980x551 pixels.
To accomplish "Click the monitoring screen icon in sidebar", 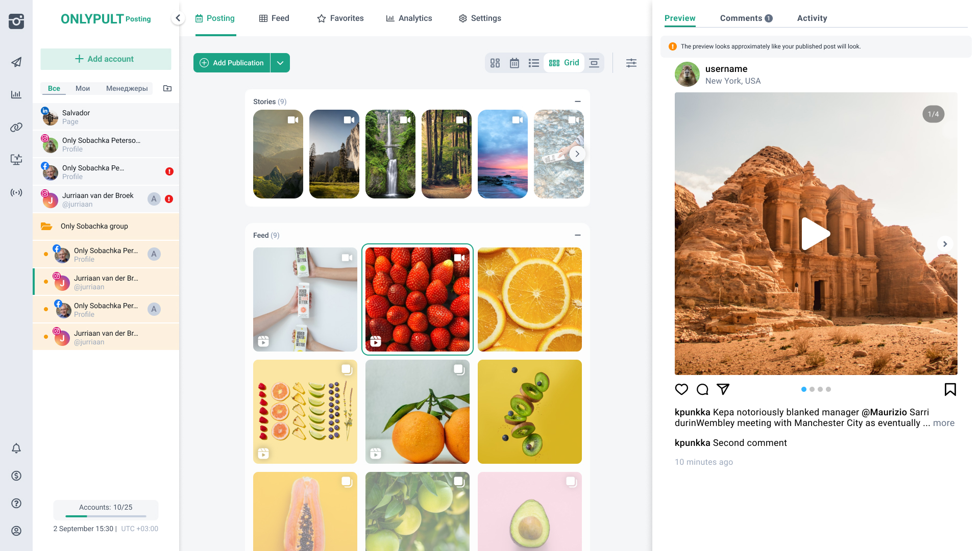I will [x=16, y=160].
